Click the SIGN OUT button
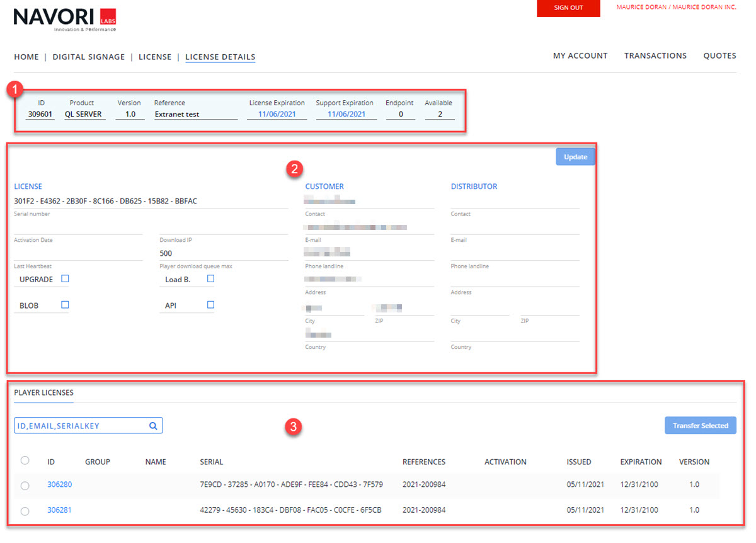The width and height of the screenshot is (756, 543). coord(568,8)
